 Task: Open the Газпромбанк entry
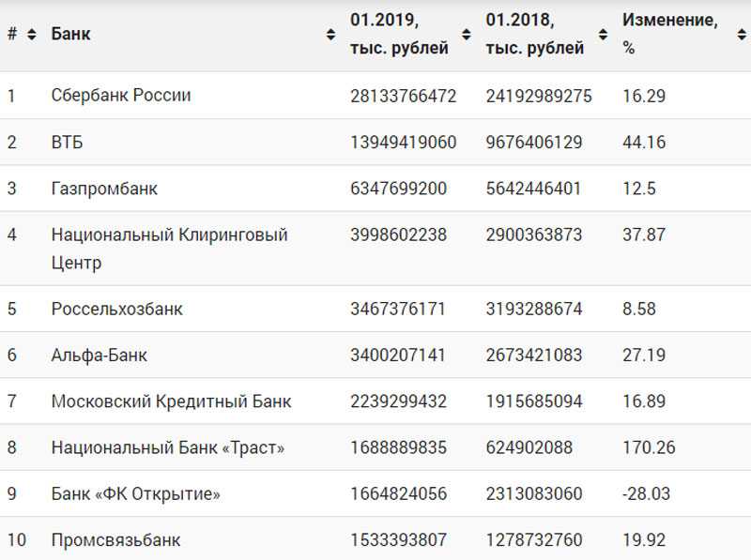click(104, 189)
